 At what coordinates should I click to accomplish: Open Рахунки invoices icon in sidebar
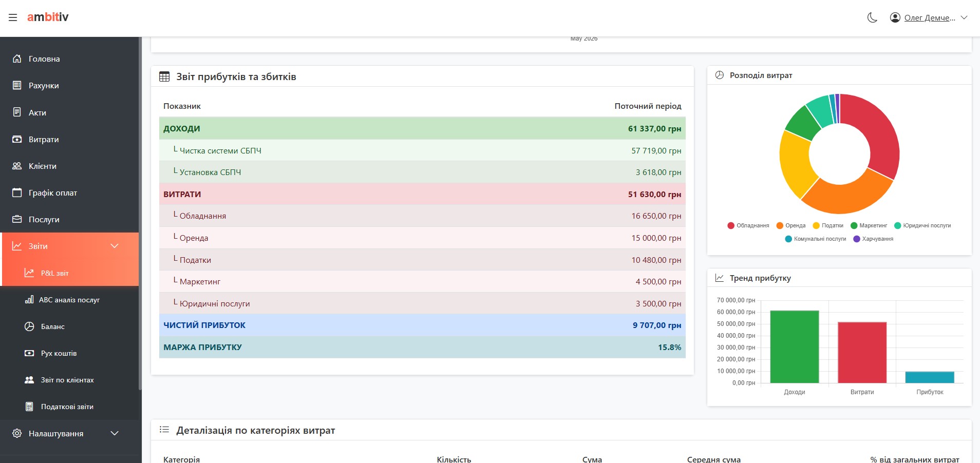17,85
